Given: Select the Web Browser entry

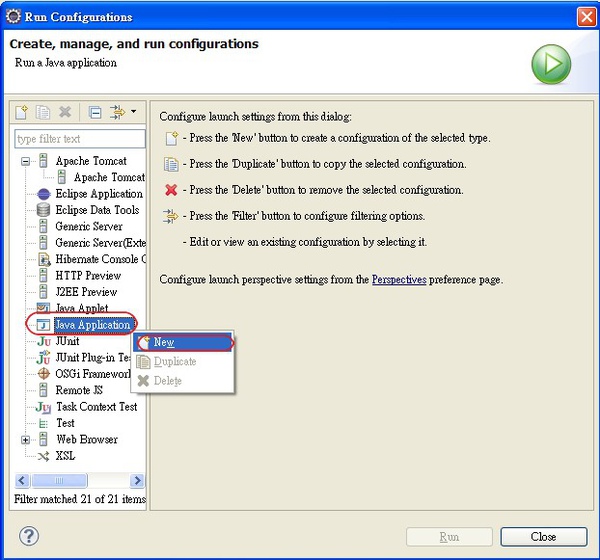Looking at the screenshot, I should [x=87, y=439].
